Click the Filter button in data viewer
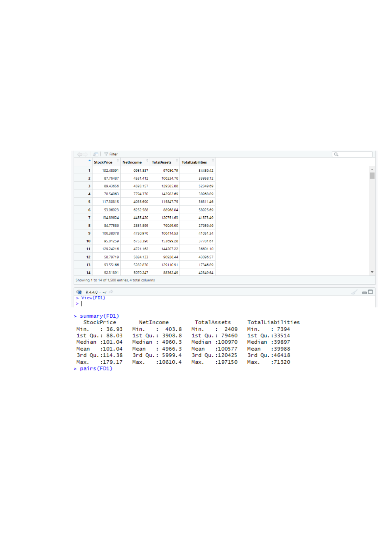 coord(111,154)
